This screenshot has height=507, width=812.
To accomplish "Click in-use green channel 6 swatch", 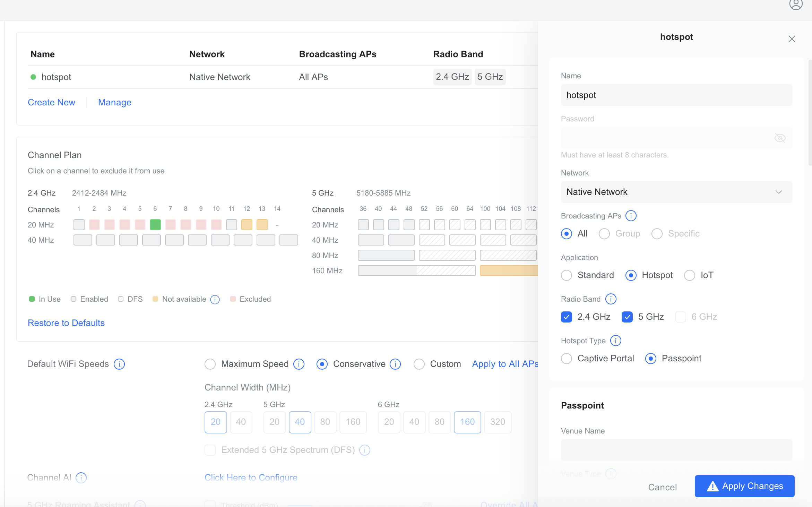I will click(155, 225).
